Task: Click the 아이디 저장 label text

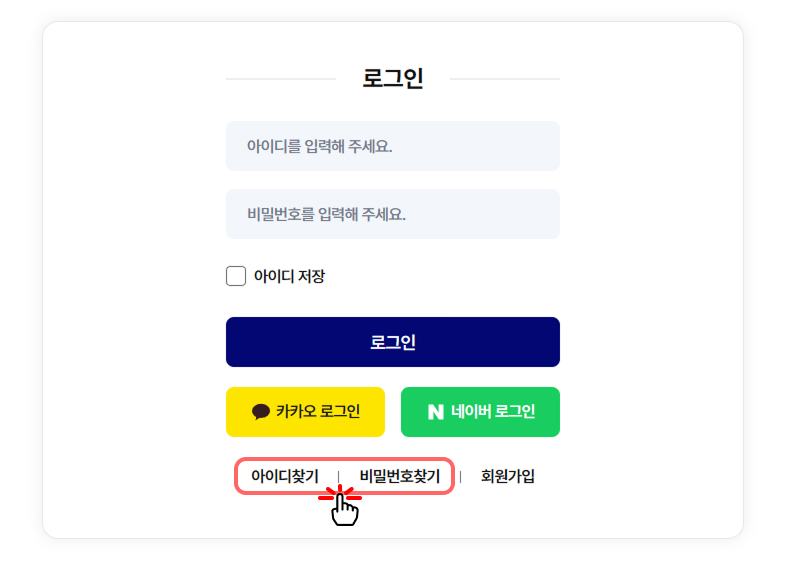Action: 289,277
